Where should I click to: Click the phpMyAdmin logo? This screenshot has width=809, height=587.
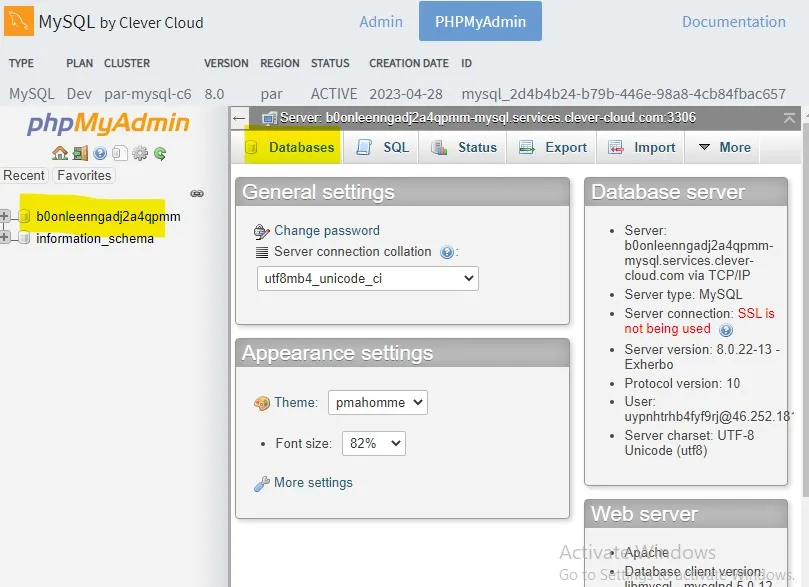point(108,123)
